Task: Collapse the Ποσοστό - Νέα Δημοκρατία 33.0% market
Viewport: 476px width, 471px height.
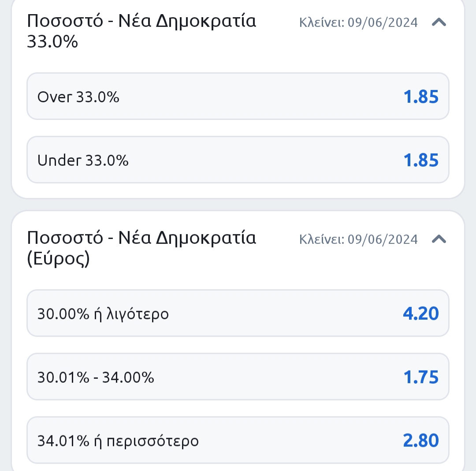Action: tap(439, 22)
